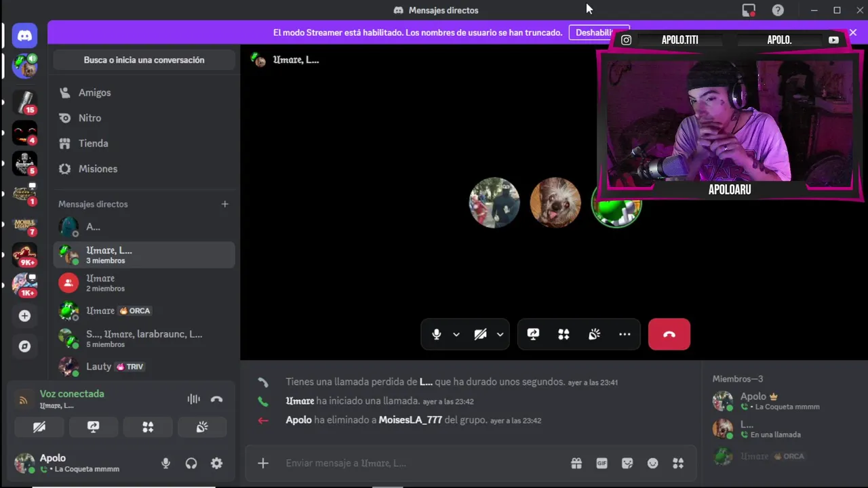Viewport: 868px width, 488px height.
Task: Open sticker picker
Action: 627,463
